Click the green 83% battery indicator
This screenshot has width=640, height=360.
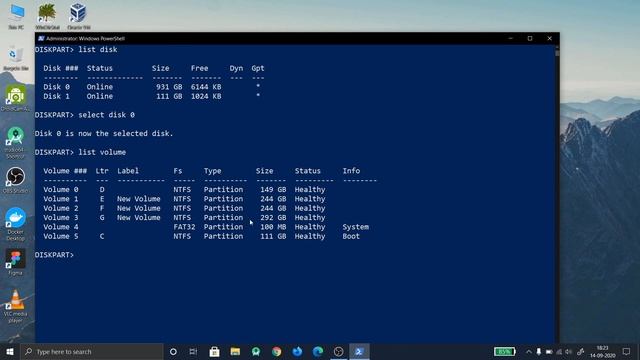click(x=504, y=351)
